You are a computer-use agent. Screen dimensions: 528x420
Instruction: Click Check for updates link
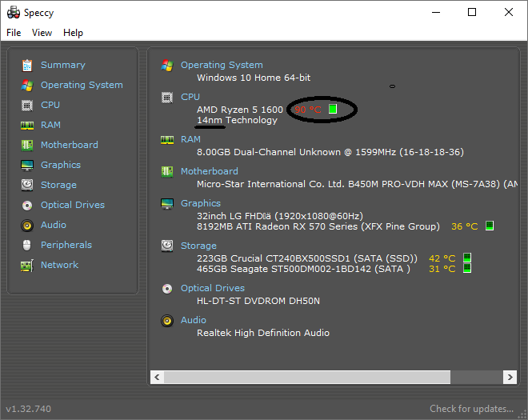[x=471, y=409]
